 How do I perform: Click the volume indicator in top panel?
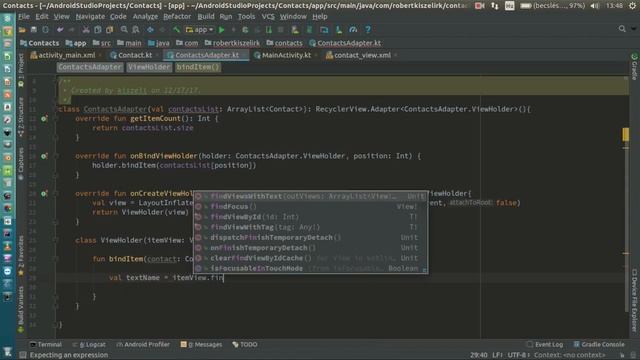click(595, 6)
